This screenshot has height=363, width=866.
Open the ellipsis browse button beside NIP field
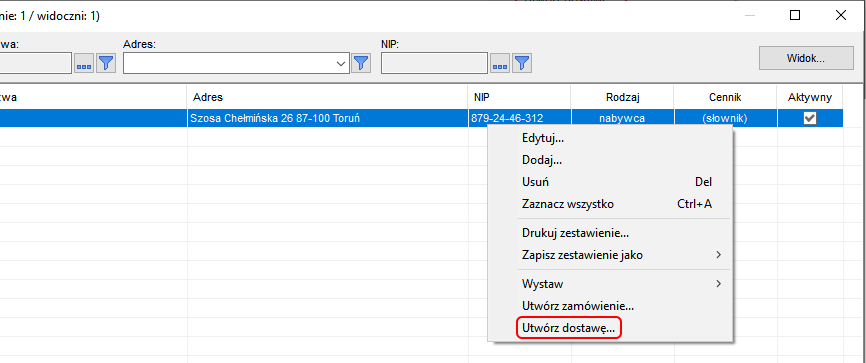click(500, 63)
